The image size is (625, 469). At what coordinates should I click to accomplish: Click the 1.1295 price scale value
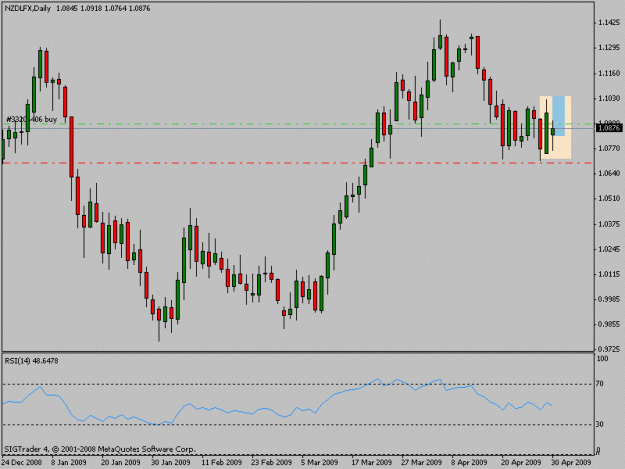(x=609, y=48)
